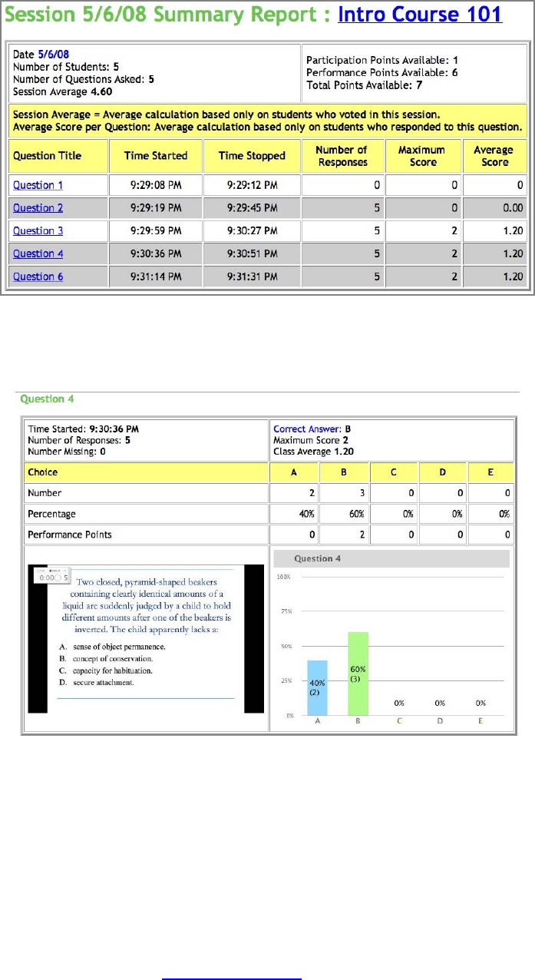Click the Number Missing: 0 text
This screenshot has height=980, width=535.
[65, 452]
